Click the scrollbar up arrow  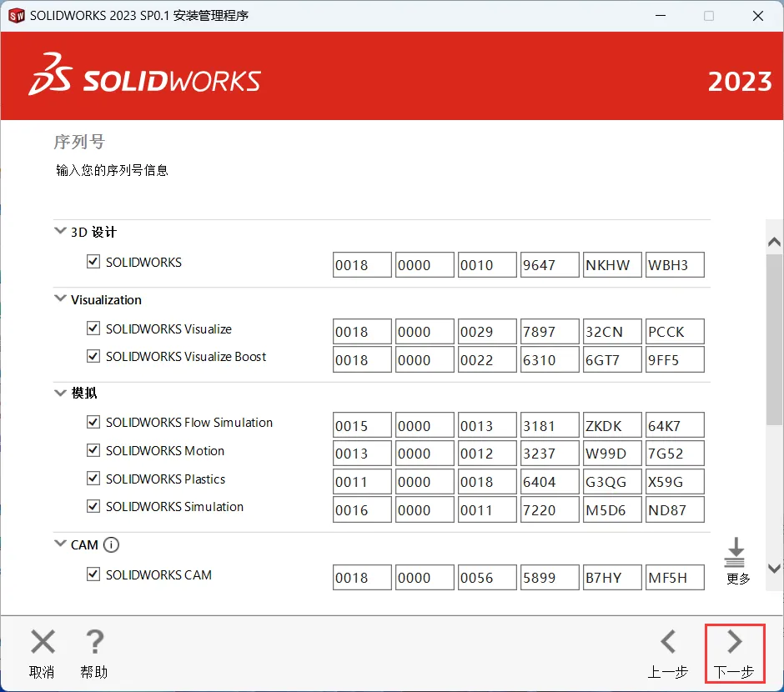point(774,242)
